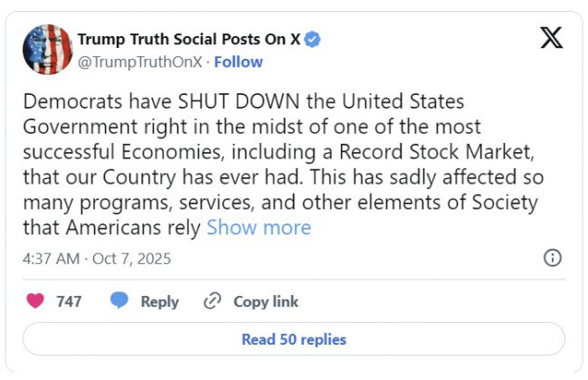Click the Copy link text label
Viewport: 588px width, 380px height.
pyautogui.click(x=265, y=301)
